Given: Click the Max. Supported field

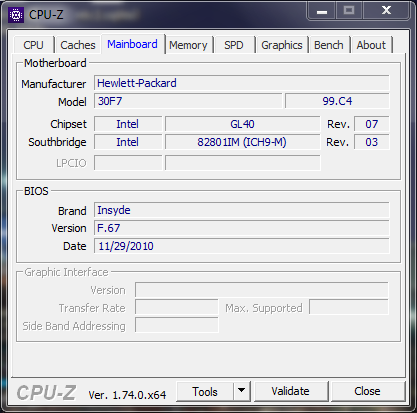Looking at the screenshot, I should pos(349,307).
